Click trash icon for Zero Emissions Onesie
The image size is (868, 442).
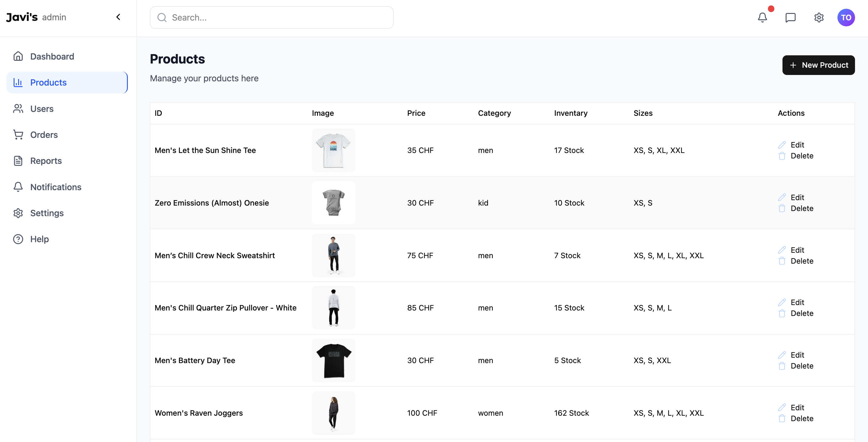(782, 208)
